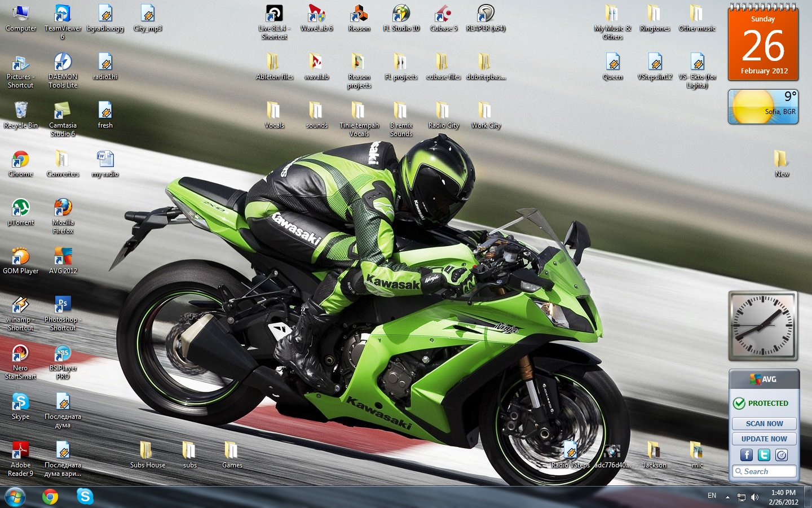
Task: Open the Ringtones folder
Action: pos(655,18)
